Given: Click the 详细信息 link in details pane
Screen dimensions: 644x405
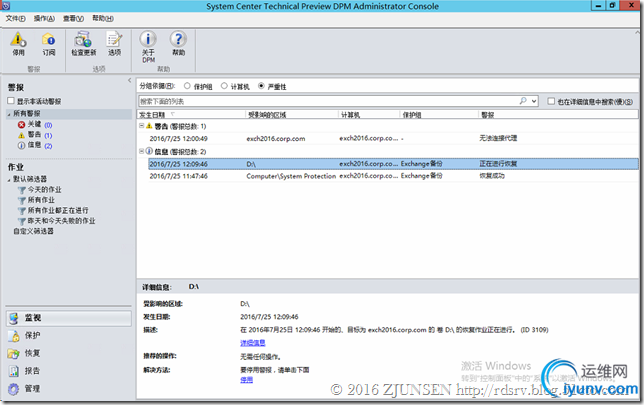Looking at the screenshot, I should 253,343.
